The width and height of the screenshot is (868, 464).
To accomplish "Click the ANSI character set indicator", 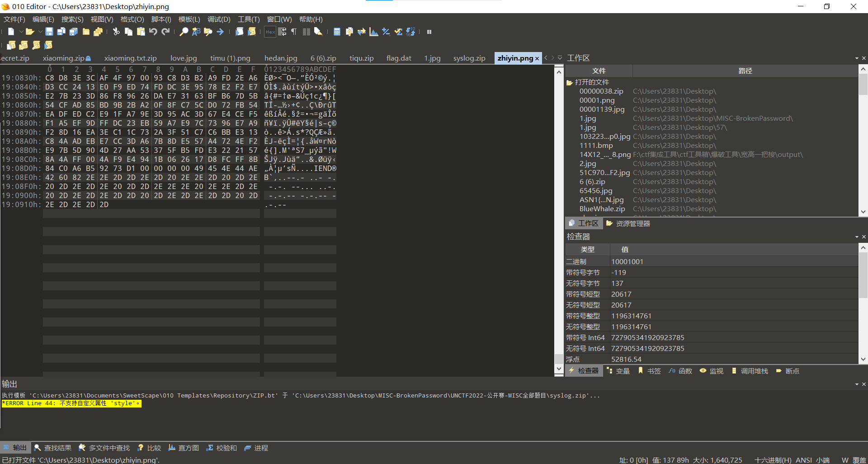I will pos(804,460).
